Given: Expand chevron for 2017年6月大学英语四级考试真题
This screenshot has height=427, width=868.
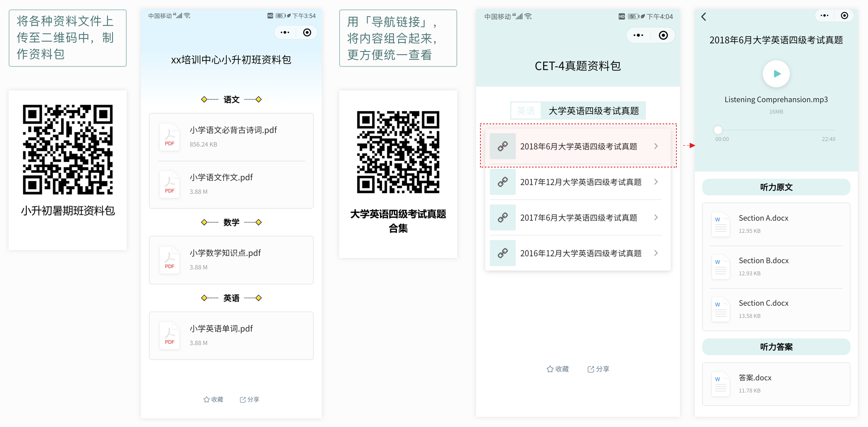Looking at the screenshot, I should pyautogui.click(x=656, y=217).
